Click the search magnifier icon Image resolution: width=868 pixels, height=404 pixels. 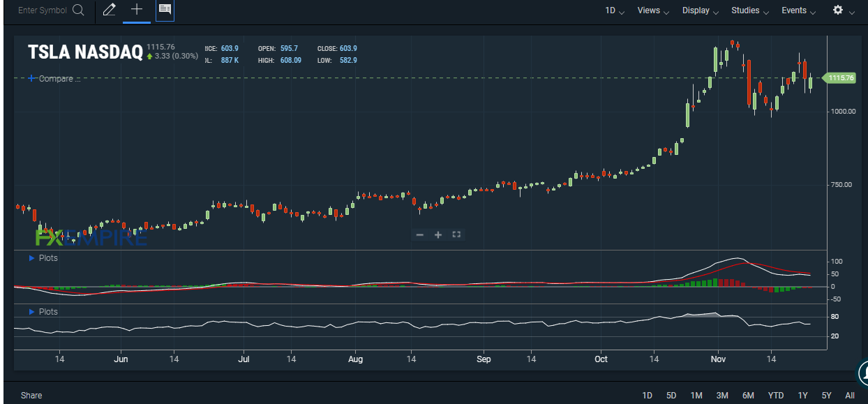click(x=79, y=10)
